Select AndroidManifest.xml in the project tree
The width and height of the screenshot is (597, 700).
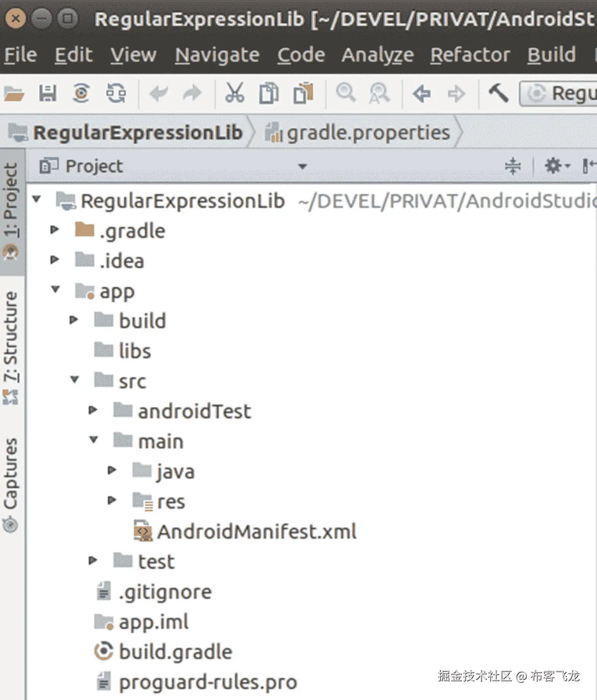tap(257, 531)
